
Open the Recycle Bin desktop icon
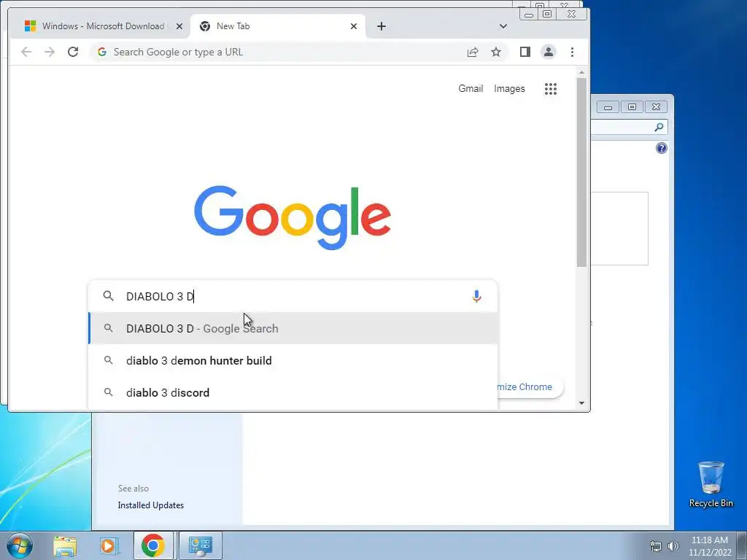[711, 484]
